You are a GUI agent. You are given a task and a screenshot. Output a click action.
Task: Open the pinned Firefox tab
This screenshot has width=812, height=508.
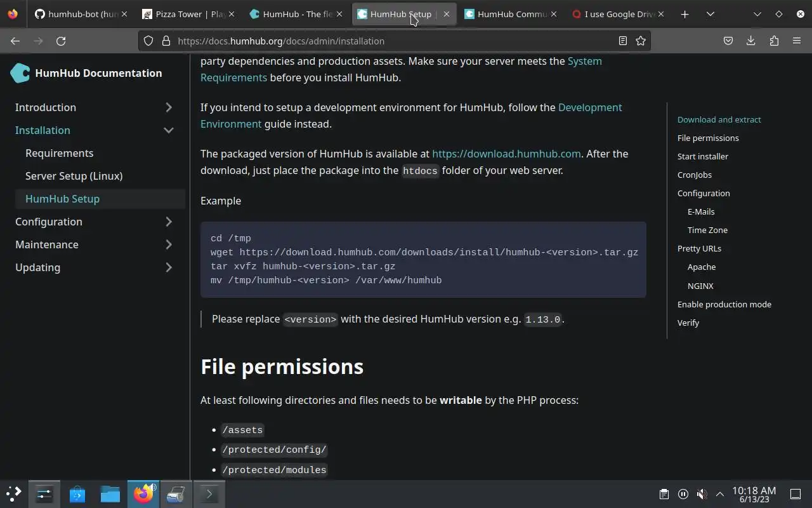(x=13, y=14)
